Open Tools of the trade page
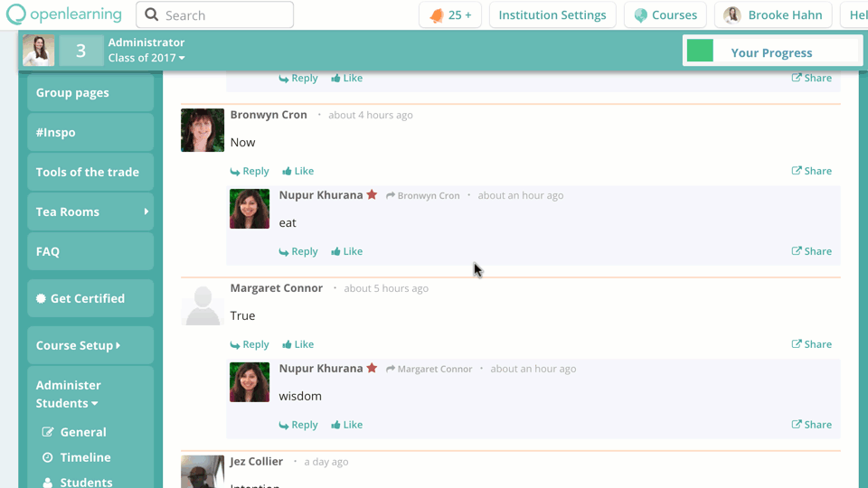868x488 pixels. click(x=90, y=172)
